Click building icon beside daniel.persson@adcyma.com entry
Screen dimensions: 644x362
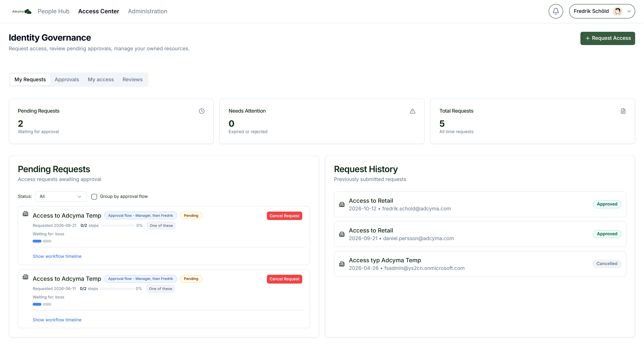point(342,234)
